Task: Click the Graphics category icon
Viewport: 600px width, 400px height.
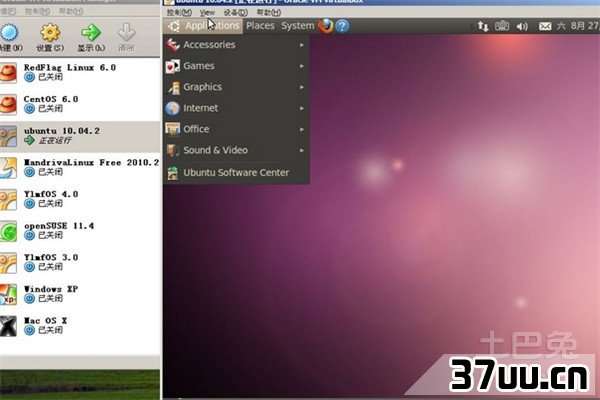Action: tap(173, 87)
